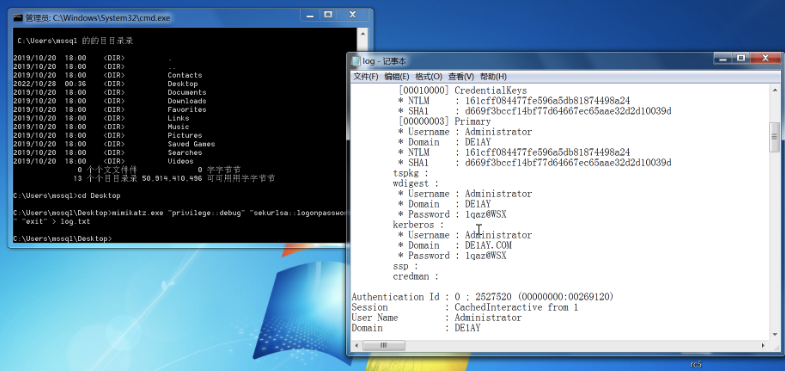Click the wdigest password 1qaz@WSX
Screen dimensions: 785x371
(486, 214)
